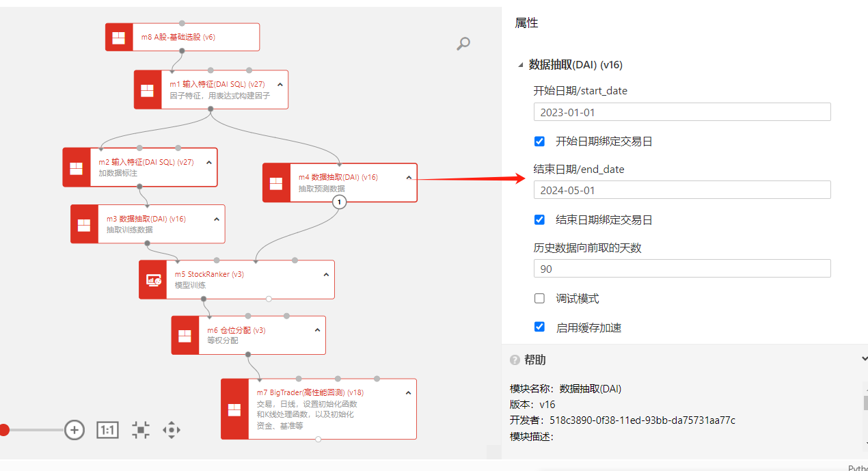
Task: Enable the 调试模式 checkbox
Action: click(x=539, y=299)
